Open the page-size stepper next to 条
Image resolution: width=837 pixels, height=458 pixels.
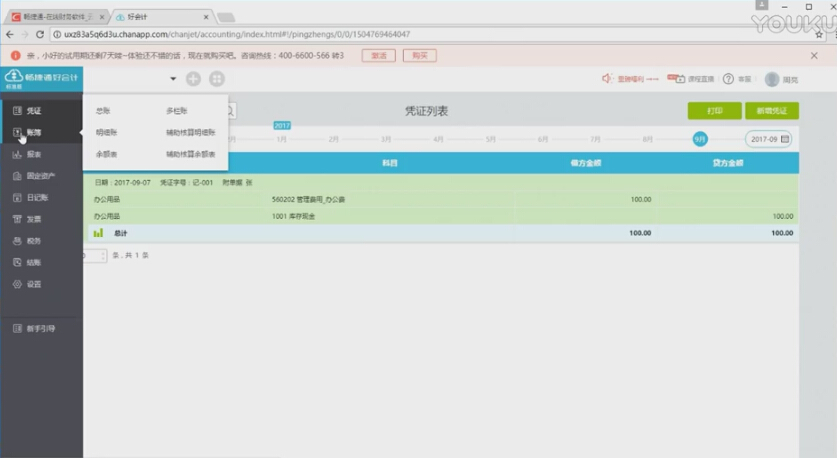[x=102, y=256]
